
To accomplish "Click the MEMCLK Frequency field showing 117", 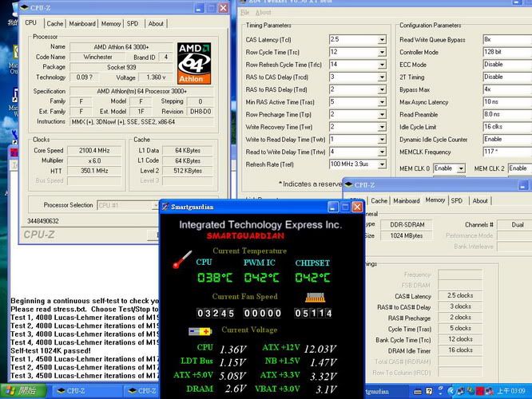I will coord(507,152).
